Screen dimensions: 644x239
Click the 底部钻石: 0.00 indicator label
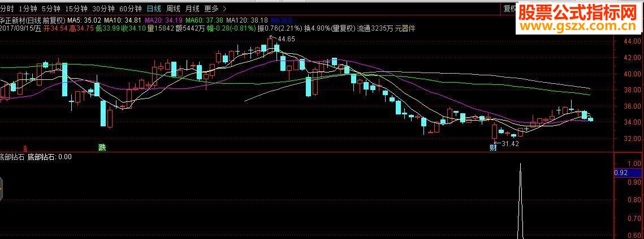49,157
